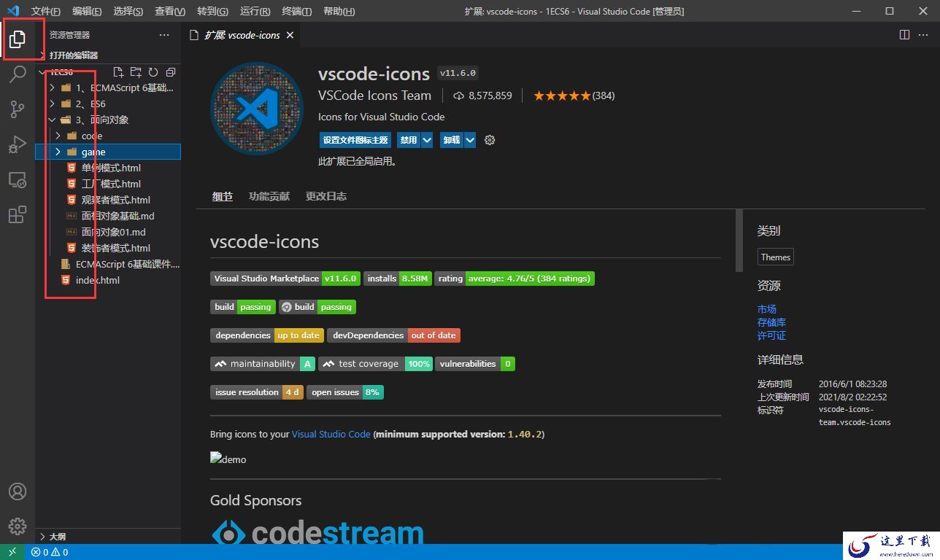Viewport: 940px width, 560px height.
Task: Open the Manage gear in activity bar
Action: point(18,526)
